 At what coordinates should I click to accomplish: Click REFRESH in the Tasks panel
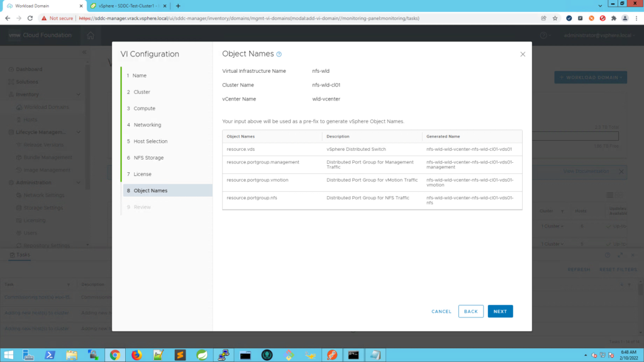click(x=579, y=270)
